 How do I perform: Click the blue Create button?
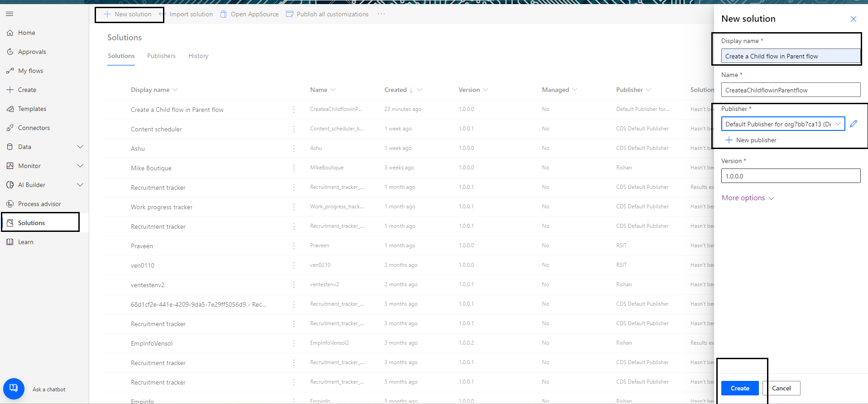tap(739, 388)
